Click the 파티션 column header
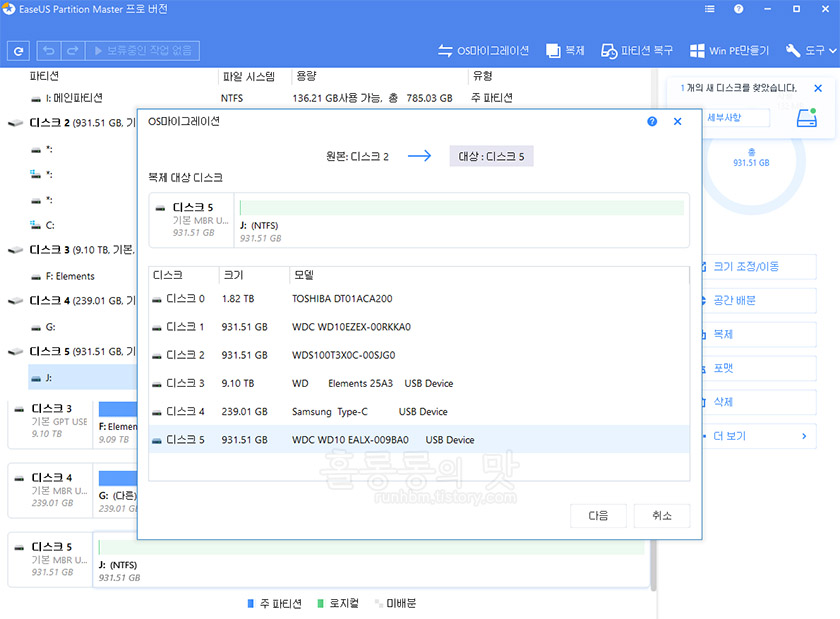840x619 pixels. pos(44,76)
